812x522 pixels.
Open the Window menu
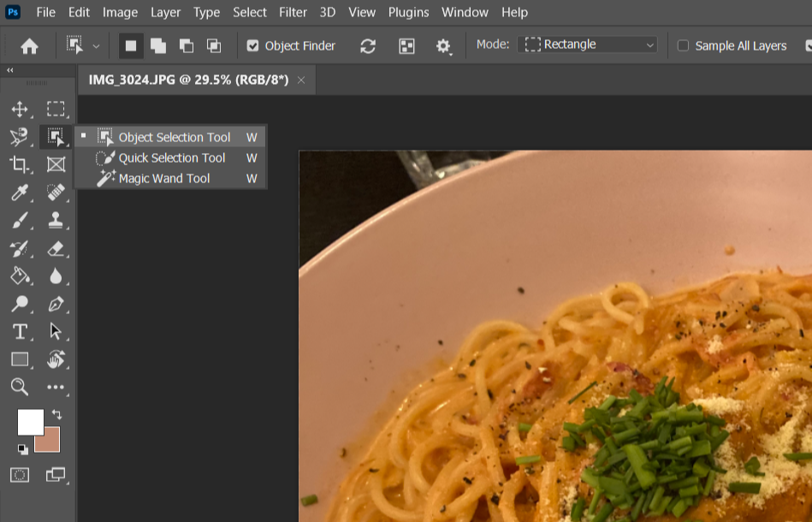pos(465,13)
